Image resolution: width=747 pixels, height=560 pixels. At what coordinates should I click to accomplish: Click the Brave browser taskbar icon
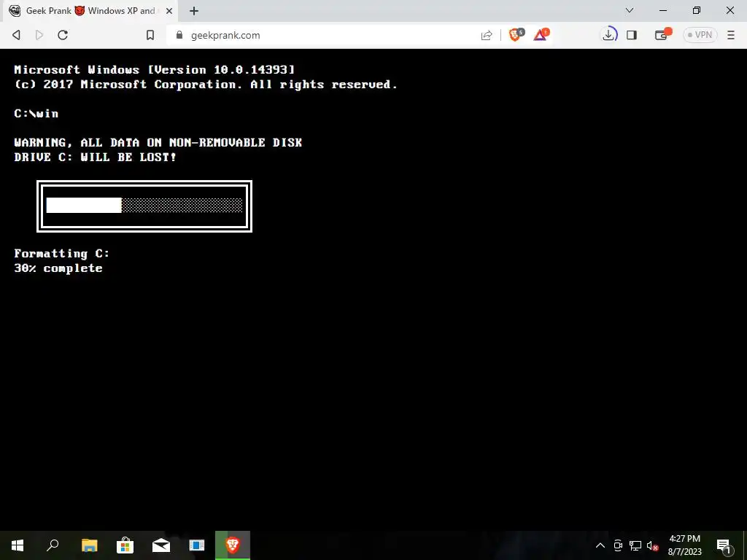click(233, 545)
